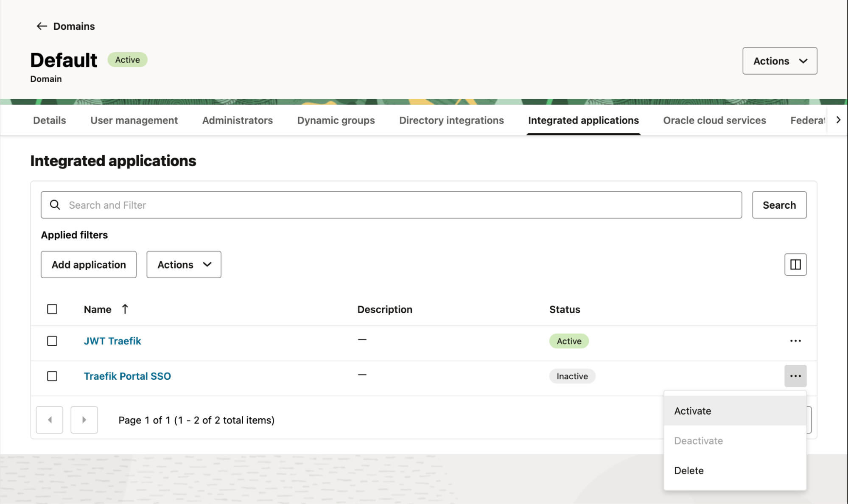Open the Traefik Portal SSO link

127,376
